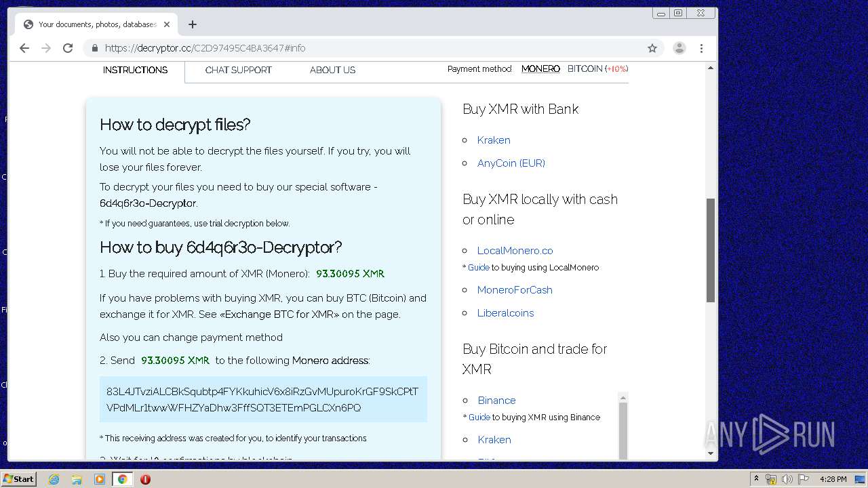Restore down the Chrome window
Viewport: 868px width, 488px height.
[x=677, y=13]
